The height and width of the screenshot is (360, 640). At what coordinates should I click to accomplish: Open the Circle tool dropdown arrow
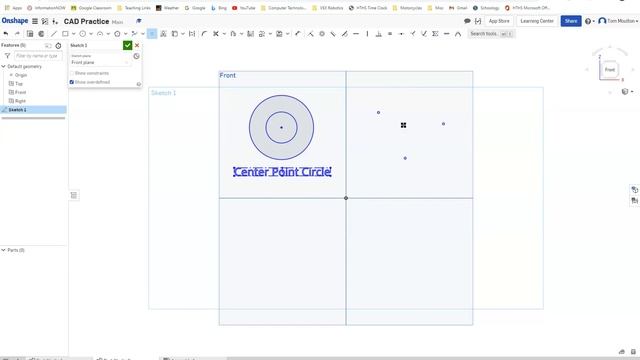coord(91,34)
